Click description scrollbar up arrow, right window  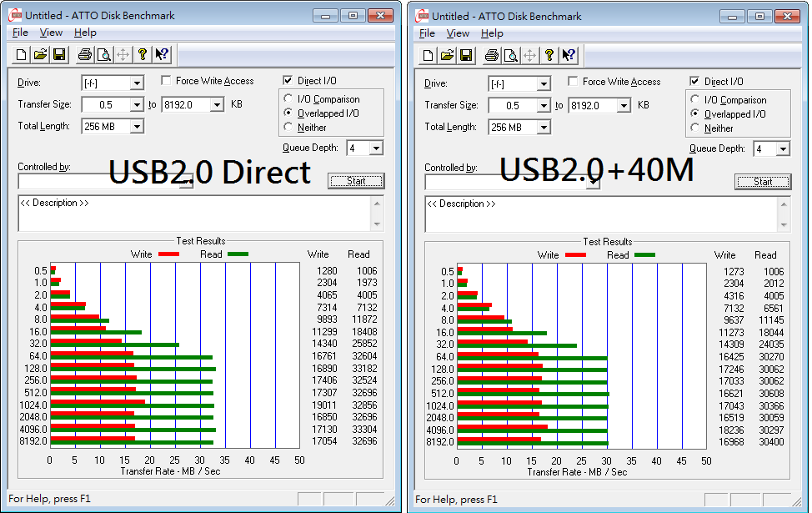click(x=784, y=204)
